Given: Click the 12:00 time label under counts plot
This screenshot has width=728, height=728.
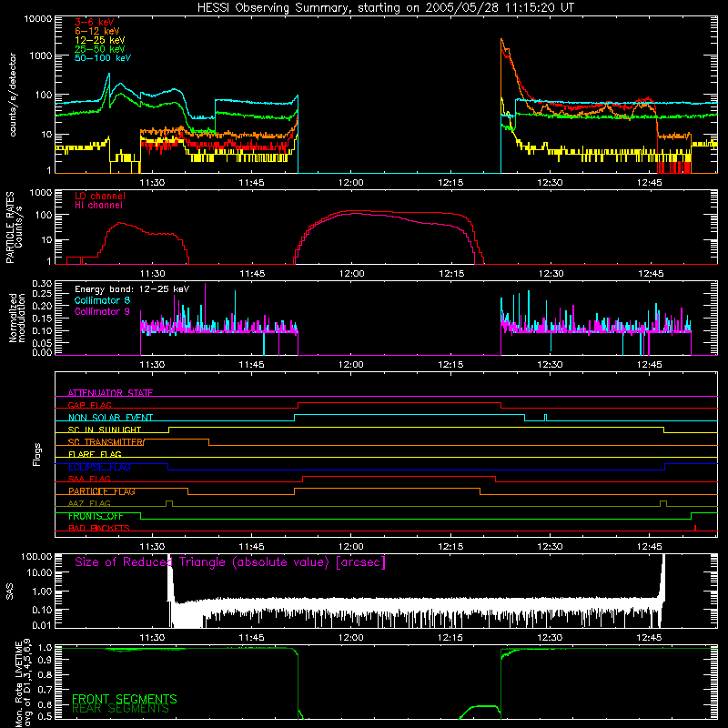Looking at the screenshot, I should coord(350,183).
